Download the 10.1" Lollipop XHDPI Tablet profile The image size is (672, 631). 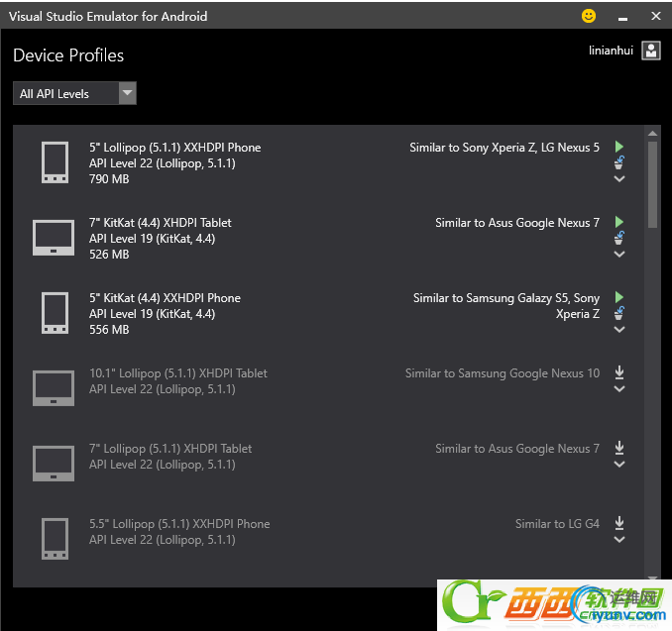(618, 372)
